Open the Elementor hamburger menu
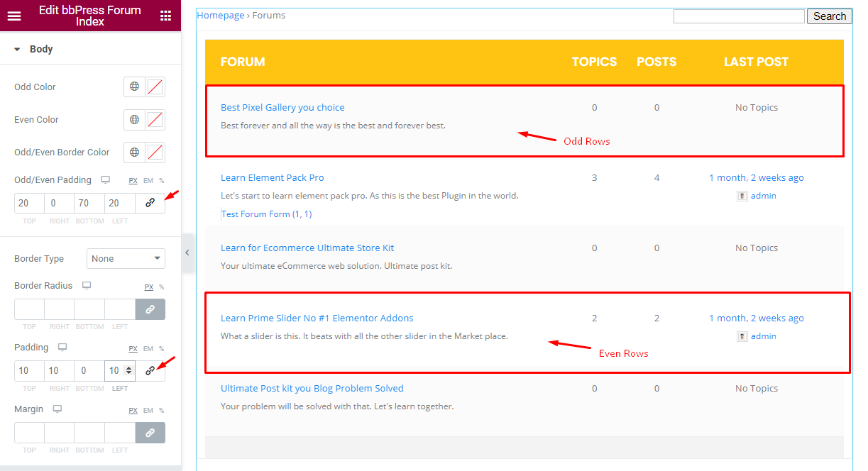Screen dimensions: 868x471 click(14, 16)
